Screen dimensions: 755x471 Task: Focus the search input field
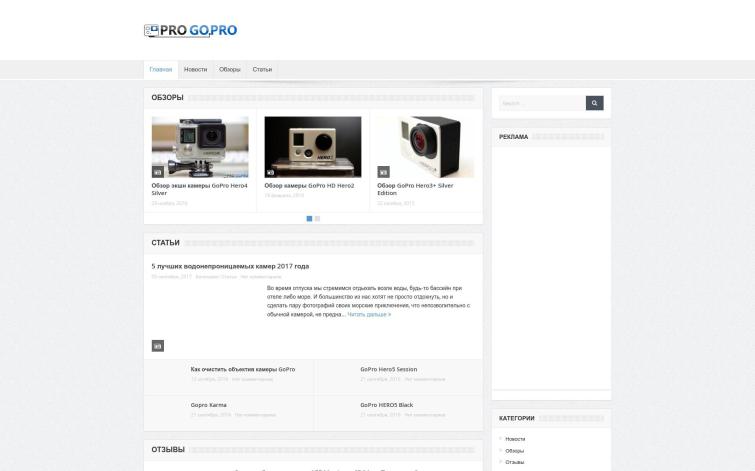543,103
